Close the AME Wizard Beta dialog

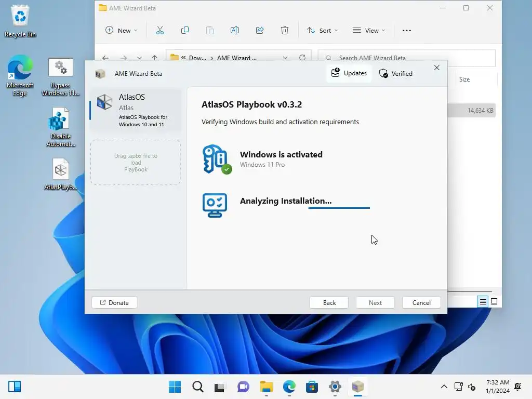coord(436,68)
